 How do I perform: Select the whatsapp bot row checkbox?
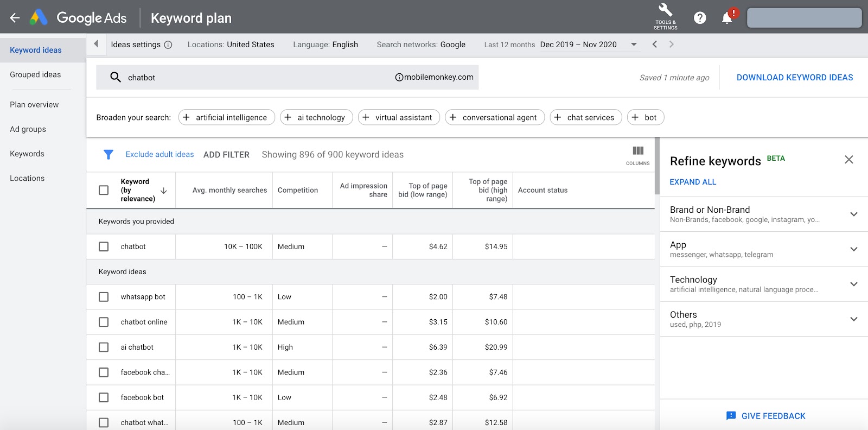[104, 297]
